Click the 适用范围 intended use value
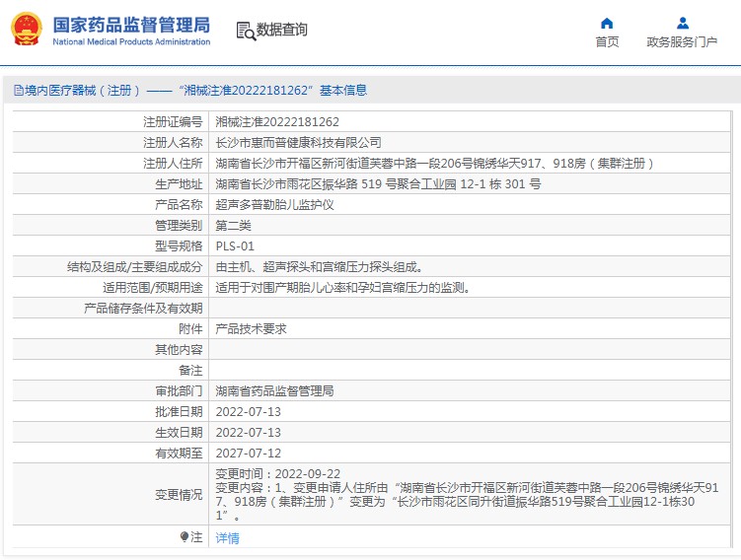This screenshot has width=741, height=560. tap(343, 288)
